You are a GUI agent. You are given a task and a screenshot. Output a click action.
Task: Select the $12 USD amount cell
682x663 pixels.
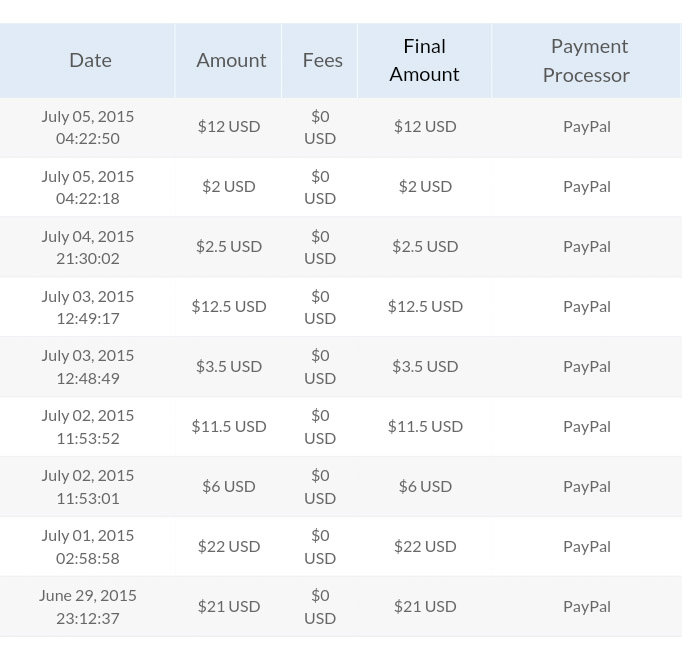229,126
